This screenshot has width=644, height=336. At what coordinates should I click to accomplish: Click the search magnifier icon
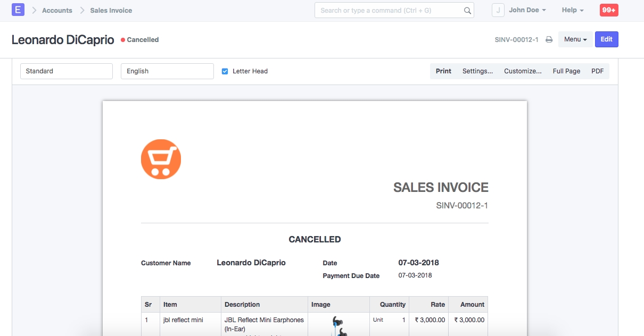(x=467, y=11)
